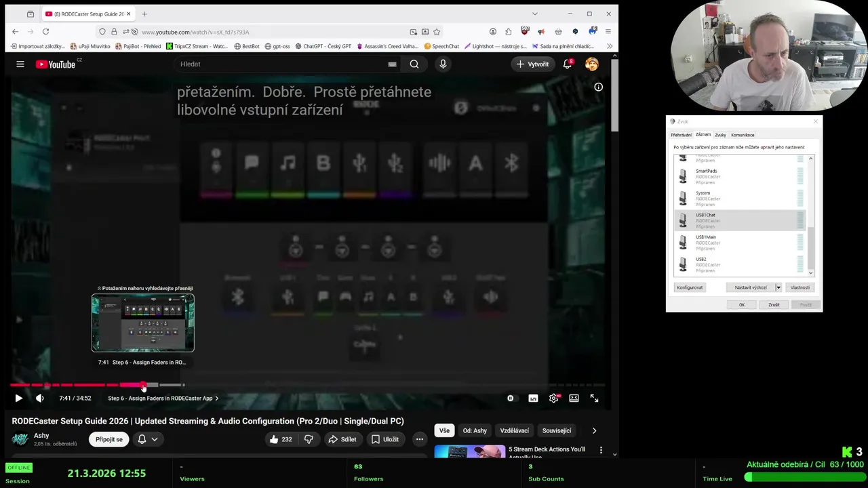Start voice search with the microphone icon
This screenshot has height=488, width=868.
pyautogui.click(x=443, y=64)
